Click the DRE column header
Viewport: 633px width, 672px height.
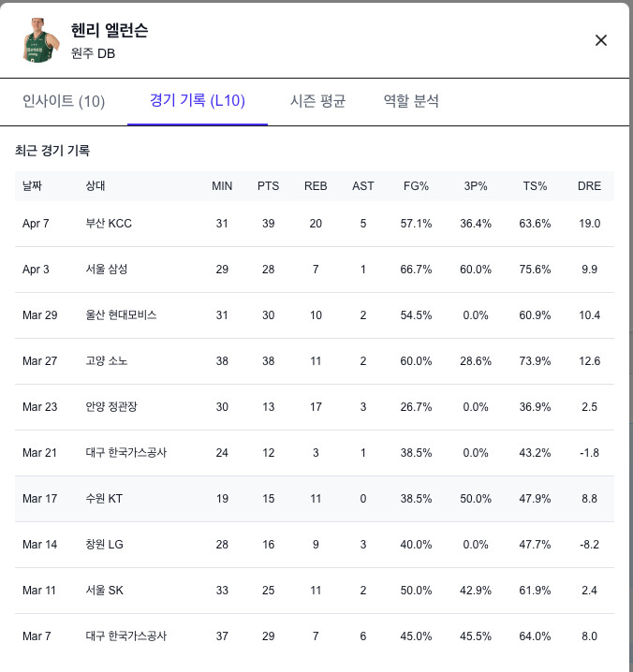[x=589, y=185]
